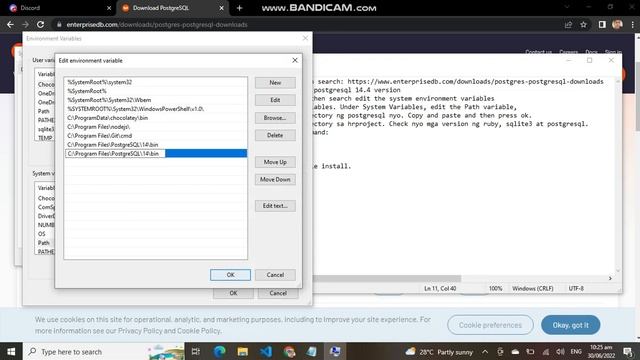Viewport: 640px width, 360px height.
Task: Close the Environment Variables window
Action: [305, 38]
